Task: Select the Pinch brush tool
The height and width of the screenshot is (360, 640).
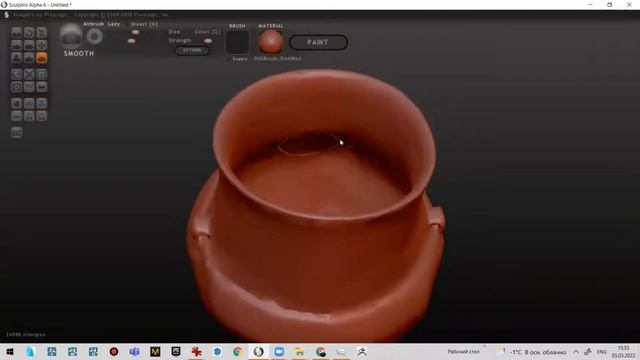Action: click(29, 58)
